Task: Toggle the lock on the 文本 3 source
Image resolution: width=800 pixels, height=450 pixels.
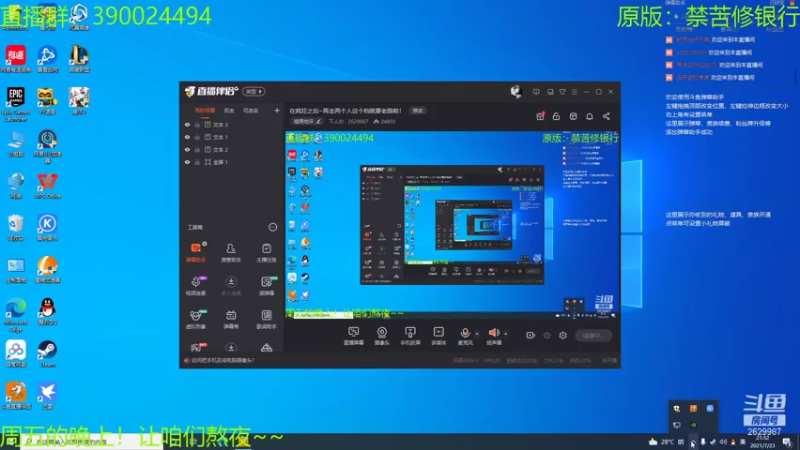Action: coord(197,124)
